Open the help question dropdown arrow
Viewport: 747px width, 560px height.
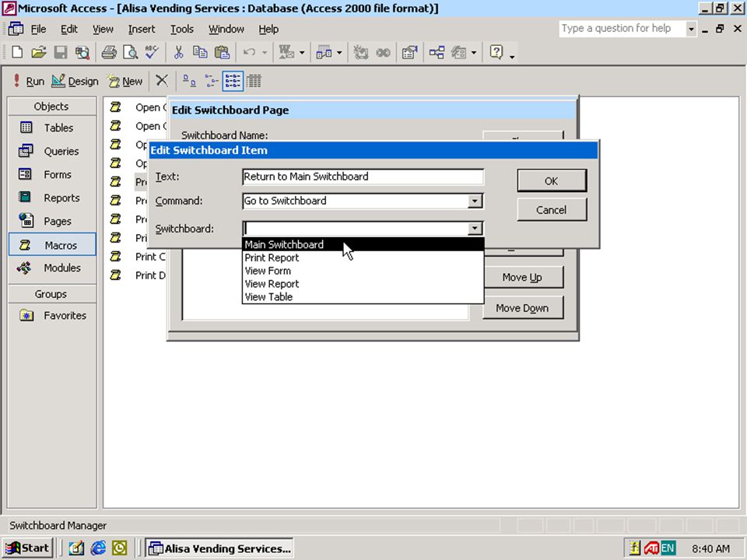[691, 29]
